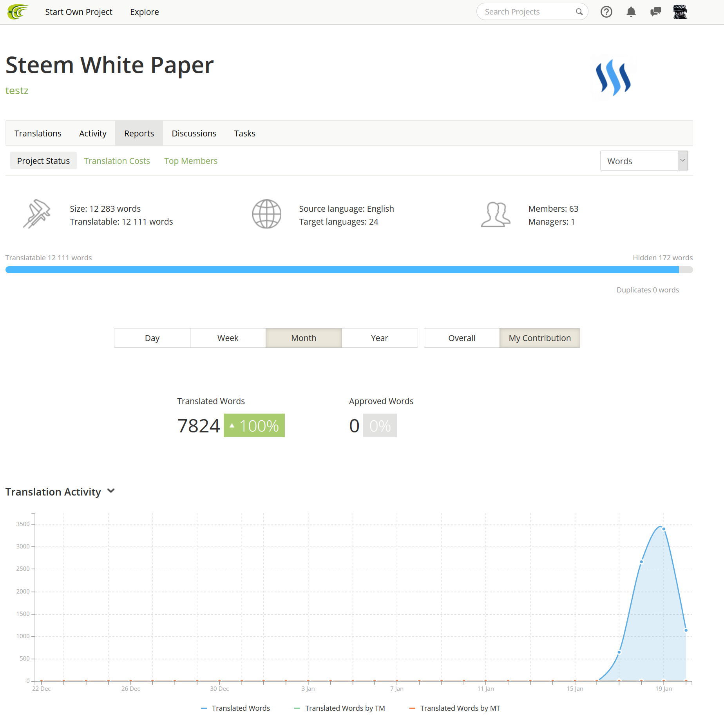Toggle Translated Words legend series
Image resolution: width=724 pixels, height=728 pixels.
point(235,708)
